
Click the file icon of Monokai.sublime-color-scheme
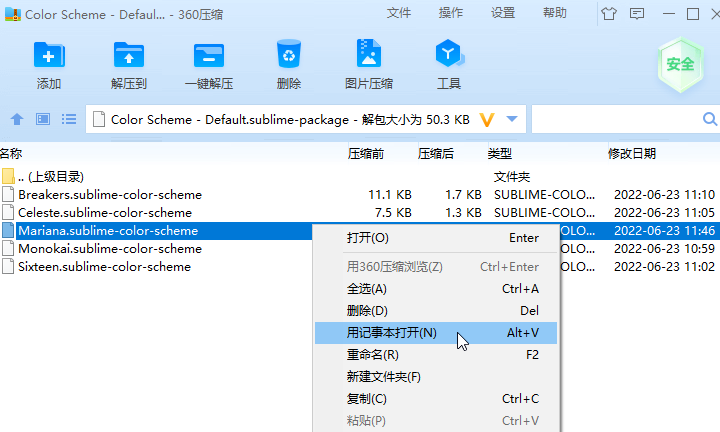[x=8, y=249]
